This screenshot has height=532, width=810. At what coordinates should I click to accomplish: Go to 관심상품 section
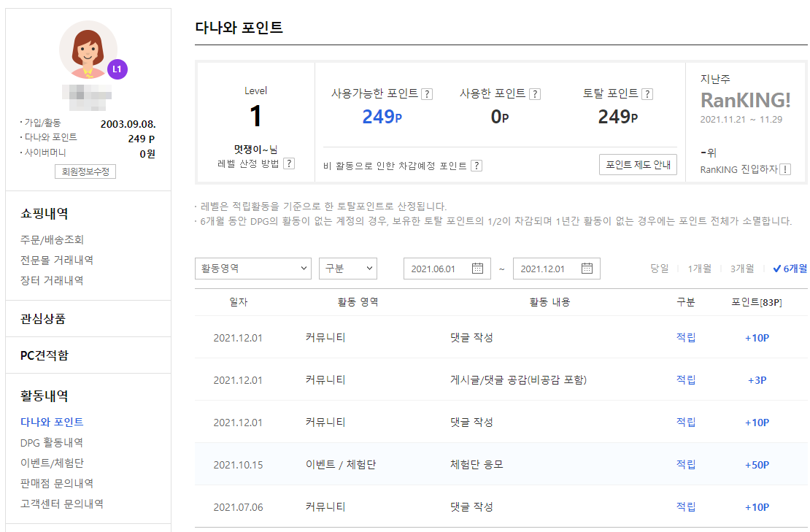pos(43,319)
